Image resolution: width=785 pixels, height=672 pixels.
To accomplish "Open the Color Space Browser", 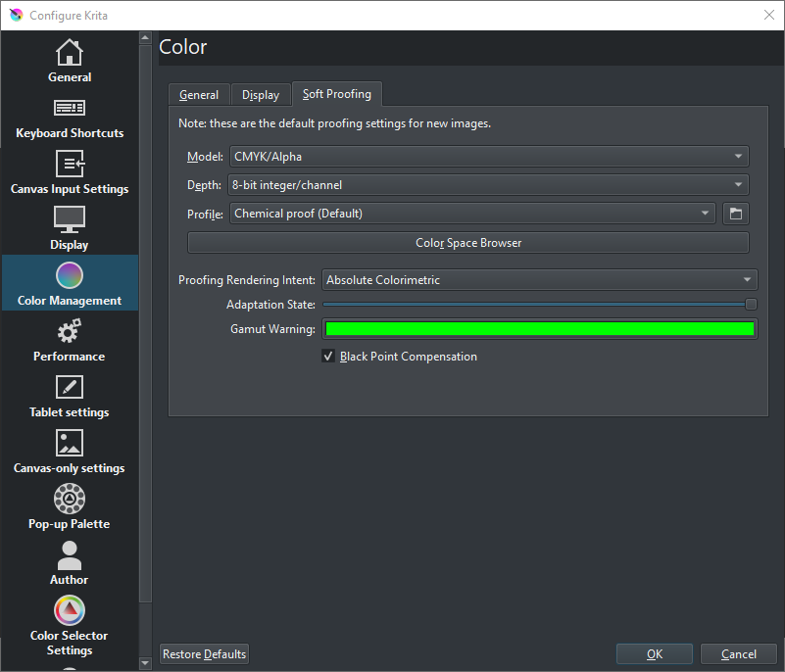I will coord(468,243).
